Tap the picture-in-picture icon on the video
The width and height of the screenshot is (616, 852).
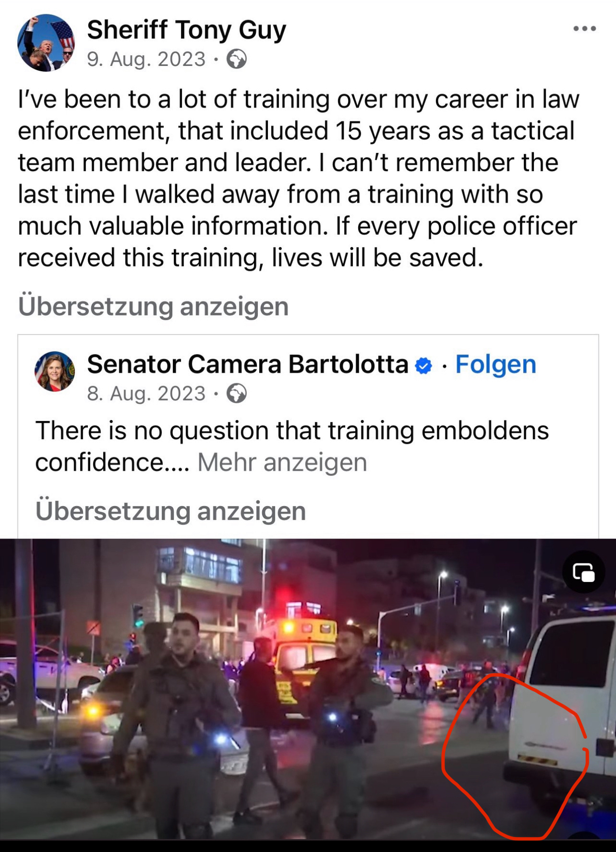coord(584,572)
